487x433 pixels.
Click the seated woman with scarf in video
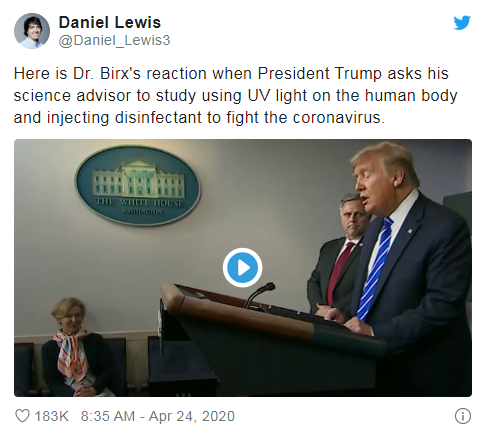[75, 347]
